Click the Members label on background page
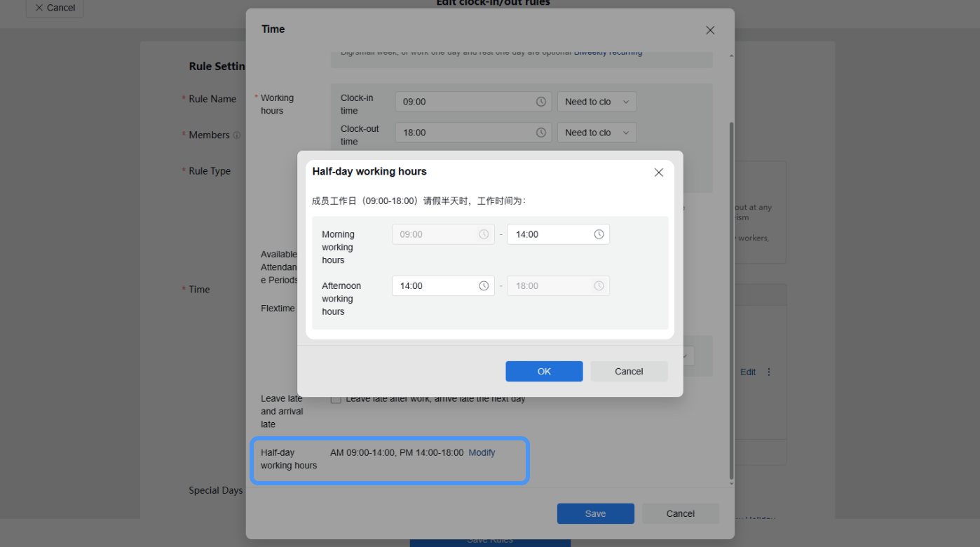This screenshot has height=547, width=980. pos(209,135)
